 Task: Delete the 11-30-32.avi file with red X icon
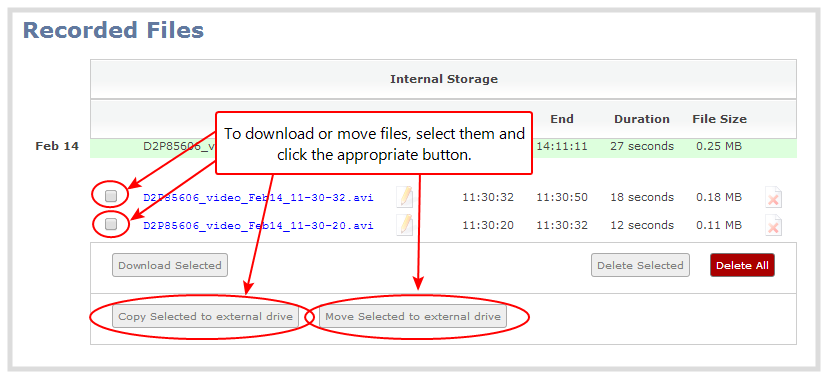[774, 198]
